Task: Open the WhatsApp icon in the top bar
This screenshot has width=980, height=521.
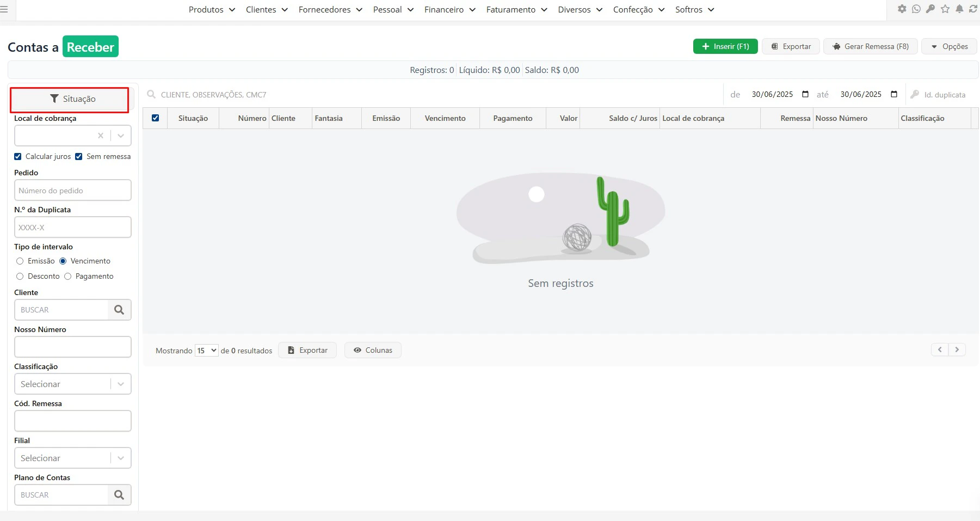Action: [x=917, y=9]
